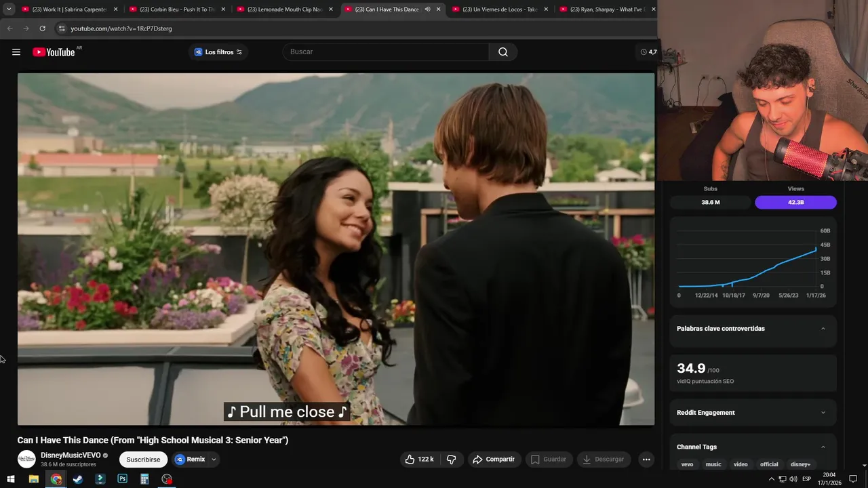
Task: Open the DisneyMusicVEVO channel name link
Action: click(71, 455)
